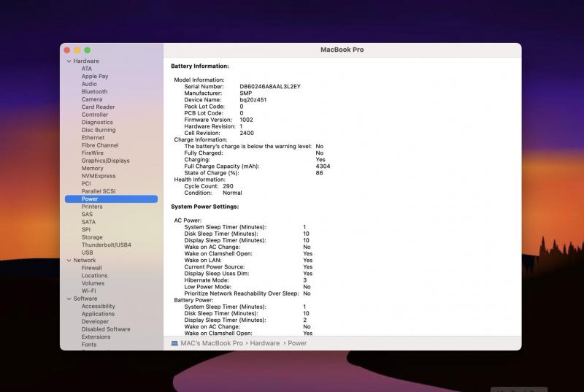This screenshot has height=392, width=584.
Task: Click the laptop icon in path bar
Action: click(174, 343)
